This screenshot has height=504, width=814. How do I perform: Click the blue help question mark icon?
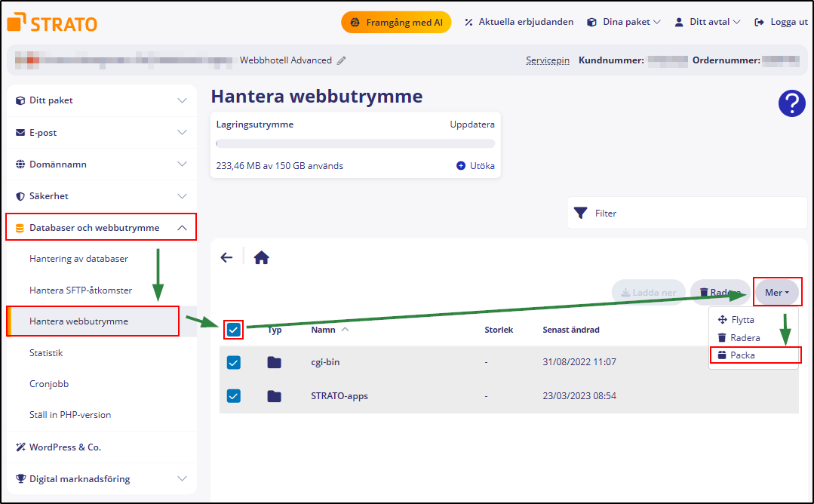click(791, 103)
